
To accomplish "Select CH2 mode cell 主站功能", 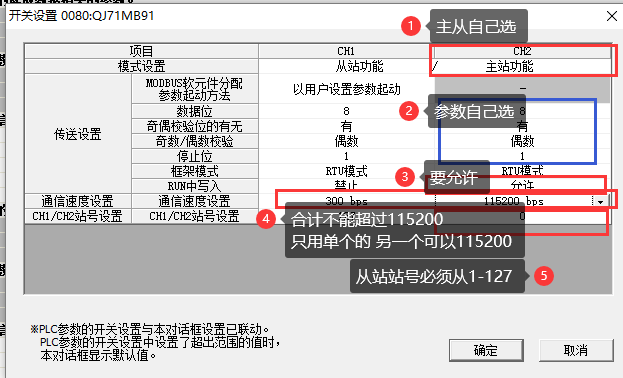I will [522, 66].
